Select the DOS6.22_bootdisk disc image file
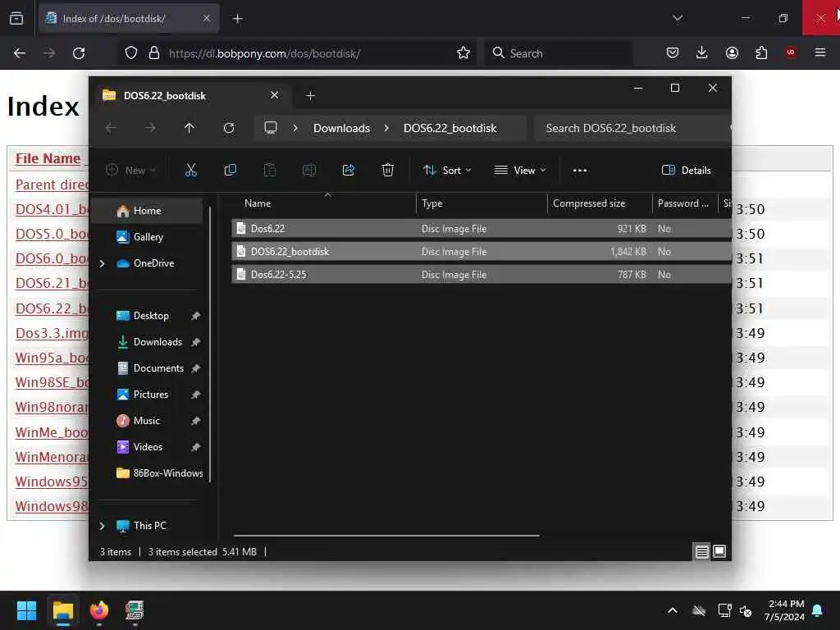The image size is (840, 630). 481,252
